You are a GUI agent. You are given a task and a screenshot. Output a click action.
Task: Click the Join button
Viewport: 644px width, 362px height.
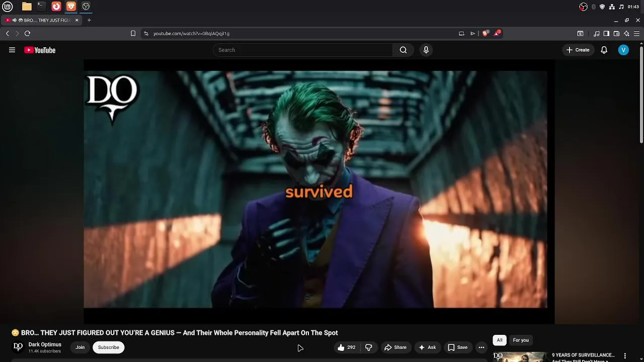[x=80, y=347]
